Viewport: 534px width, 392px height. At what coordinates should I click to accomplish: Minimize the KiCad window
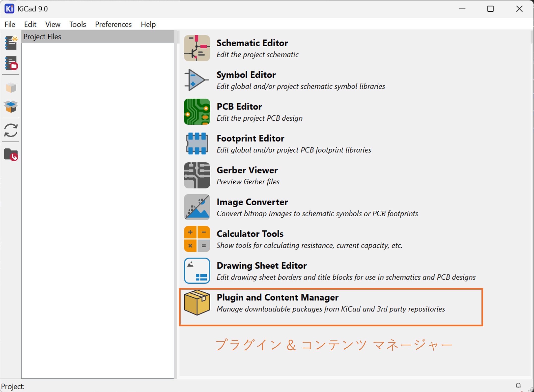coord(462,9)
